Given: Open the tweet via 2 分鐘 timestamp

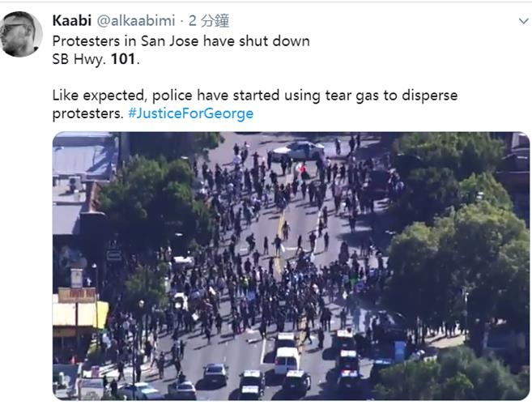Looking at the screenshot, I should [209, 21].
